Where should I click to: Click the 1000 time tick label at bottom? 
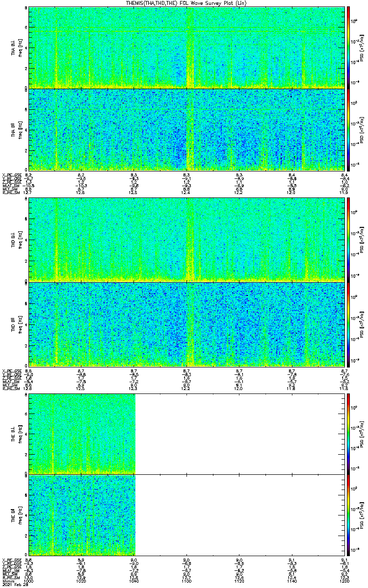click(x=29, y=581)
